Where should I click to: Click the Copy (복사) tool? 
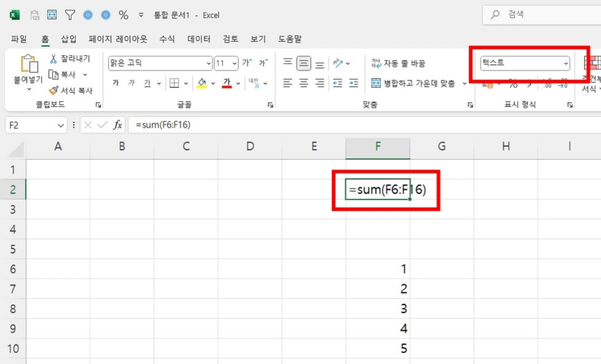[65, 74]
